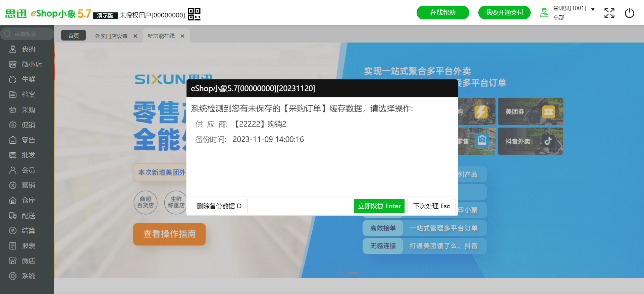644x294 pixels.
Task: Open the 结算 sidebar icon
Action: tap(13, 230)
